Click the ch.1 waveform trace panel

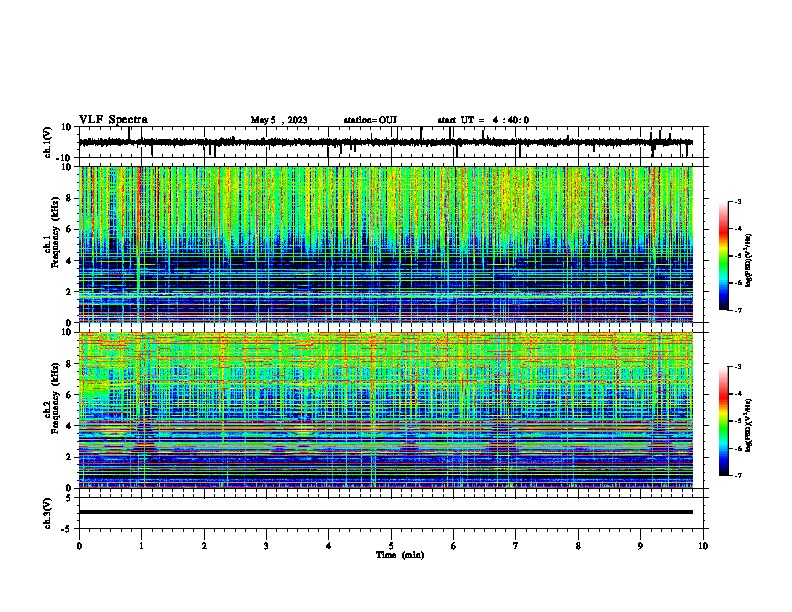[x=391, y=142]
